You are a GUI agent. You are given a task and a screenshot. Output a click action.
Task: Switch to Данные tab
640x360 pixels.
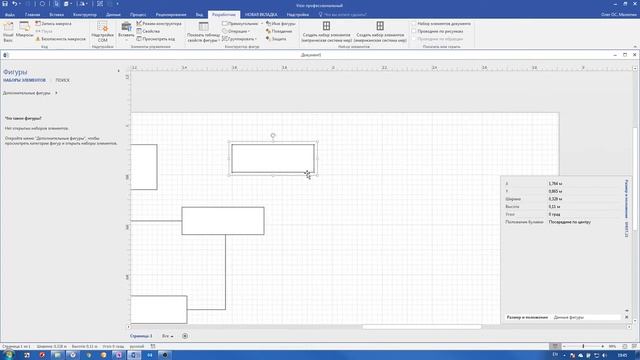coord(113,14)
